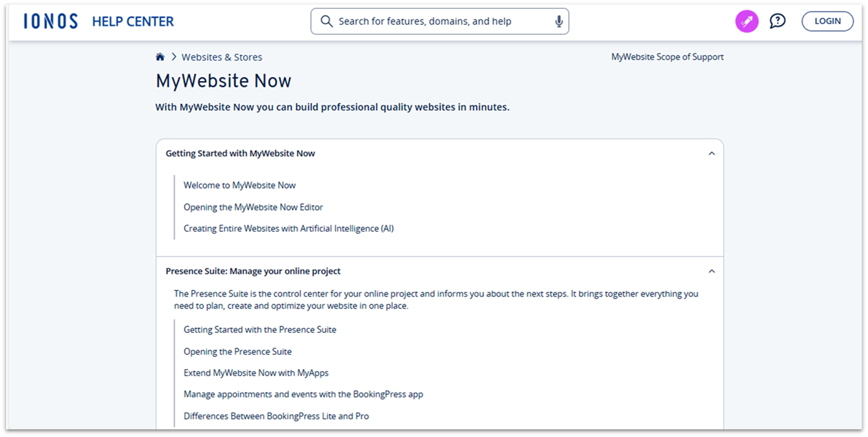
Task: Go to home via breadcrumb house icon
Action: 160,57
